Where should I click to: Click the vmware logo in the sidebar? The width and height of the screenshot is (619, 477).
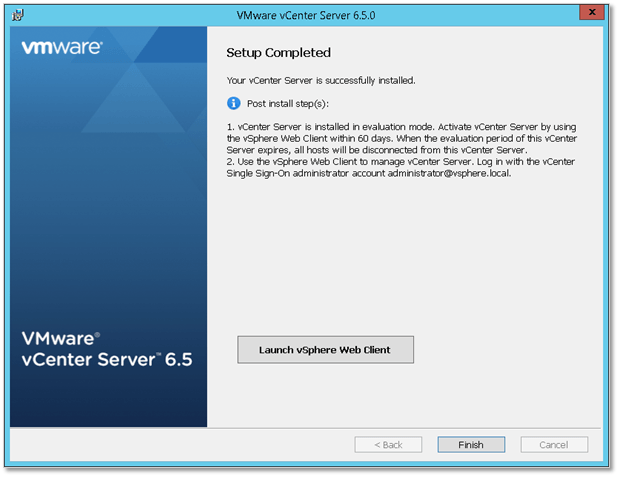pyautogui.click(x=62, y=47)
